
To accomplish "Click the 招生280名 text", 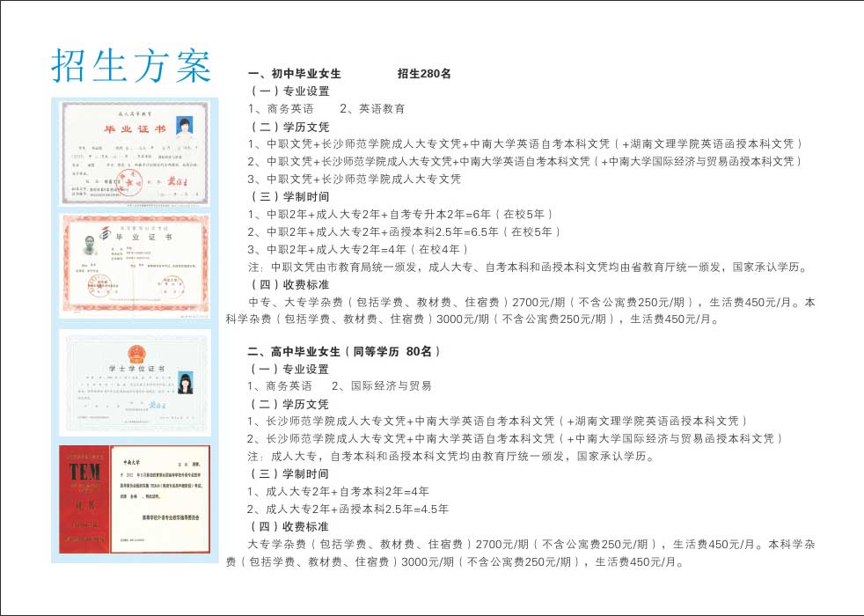I will point(424,74).
